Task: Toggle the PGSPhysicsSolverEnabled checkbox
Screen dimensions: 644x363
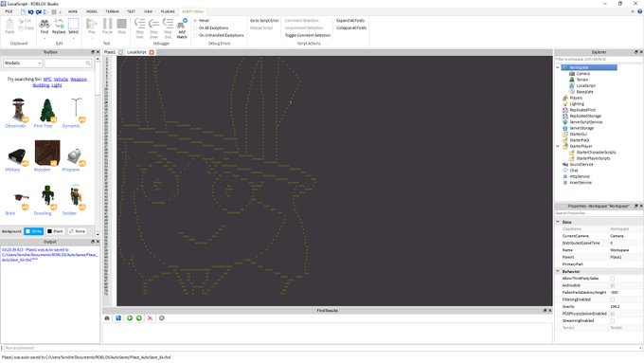Action: pyautogui.click(x=613, y=314)
